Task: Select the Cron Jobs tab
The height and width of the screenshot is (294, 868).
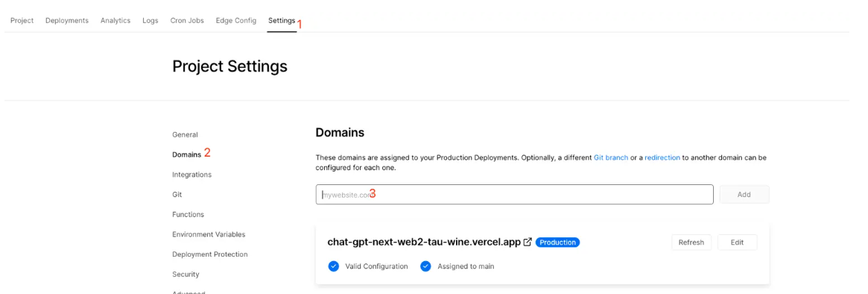Action: coord(187,21)
